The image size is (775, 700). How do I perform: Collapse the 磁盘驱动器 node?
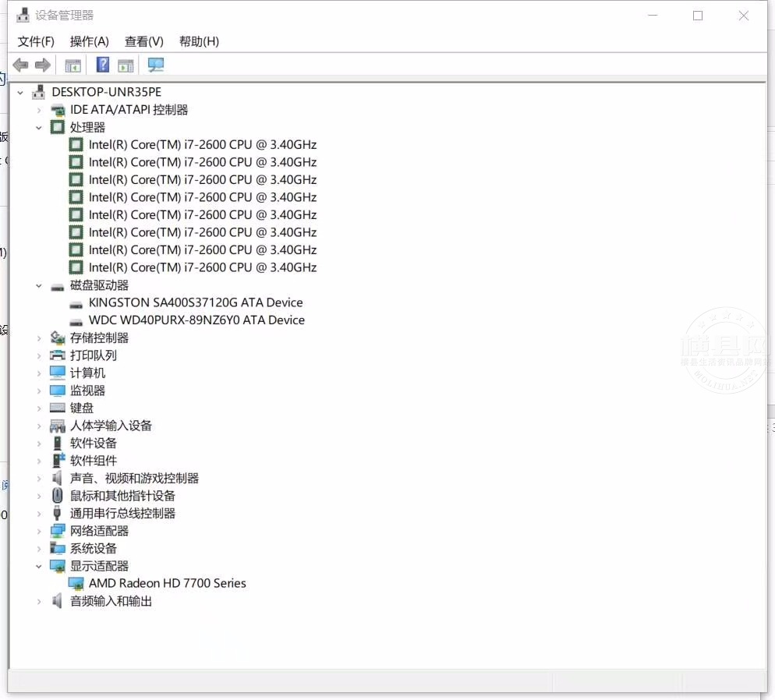38,285
